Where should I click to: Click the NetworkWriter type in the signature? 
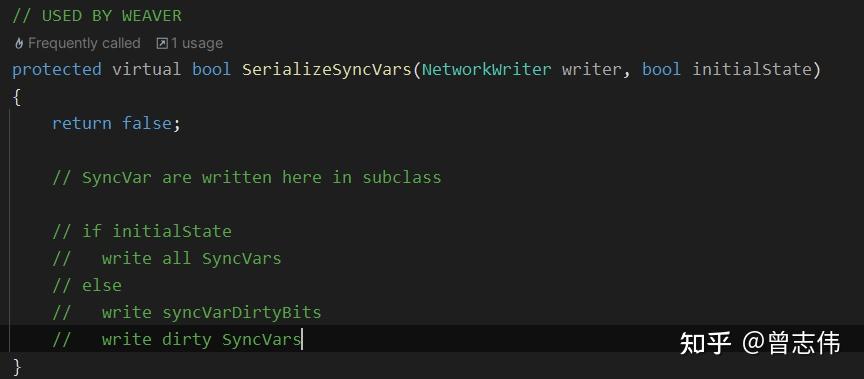pyautogui.click(x=487, y=69)
